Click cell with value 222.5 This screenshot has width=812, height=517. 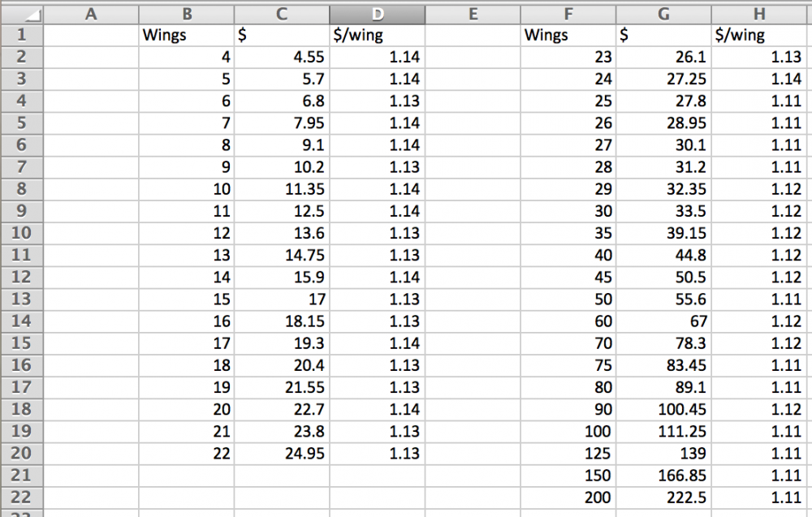663,498
